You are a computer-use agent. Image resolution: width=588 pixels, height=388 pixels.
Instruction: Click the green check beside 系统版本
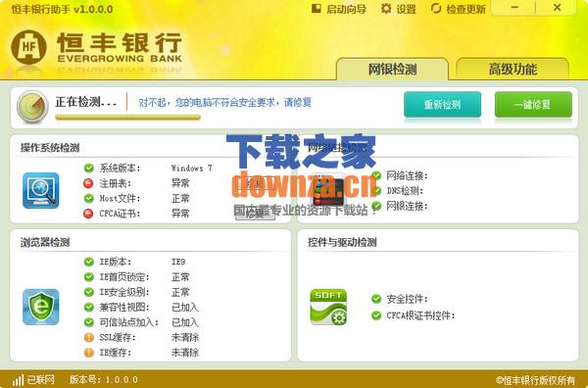[89, 168]
